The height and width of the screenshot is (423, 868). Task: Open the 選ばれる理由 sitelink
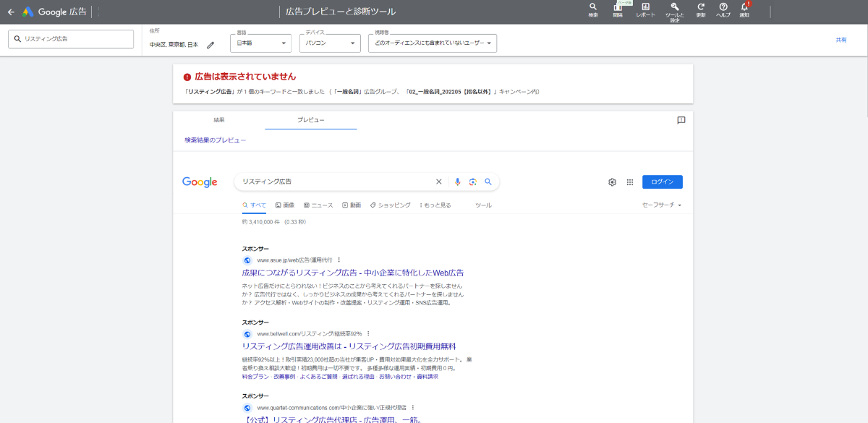[x=357, y=377]
